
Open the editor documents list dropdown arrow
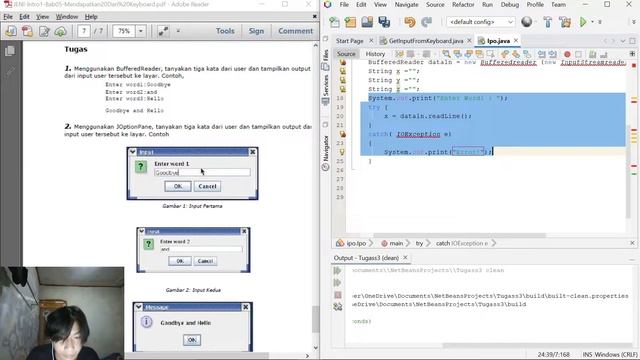[623, 41]
